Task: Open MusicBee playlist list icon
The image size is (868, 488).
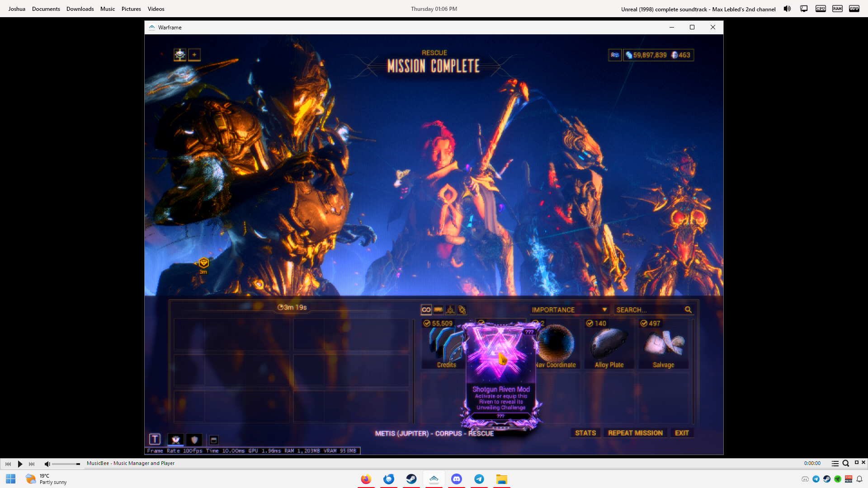Action: 835,463
